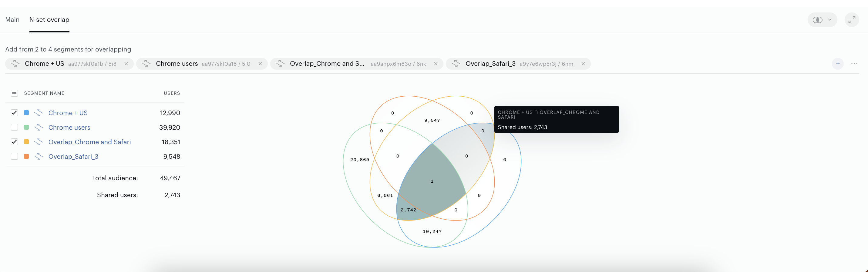This screenshot has width=868, height=272.
Task: Add another segment with plus button
Action: pyautogui.click(x=838, y=64)
